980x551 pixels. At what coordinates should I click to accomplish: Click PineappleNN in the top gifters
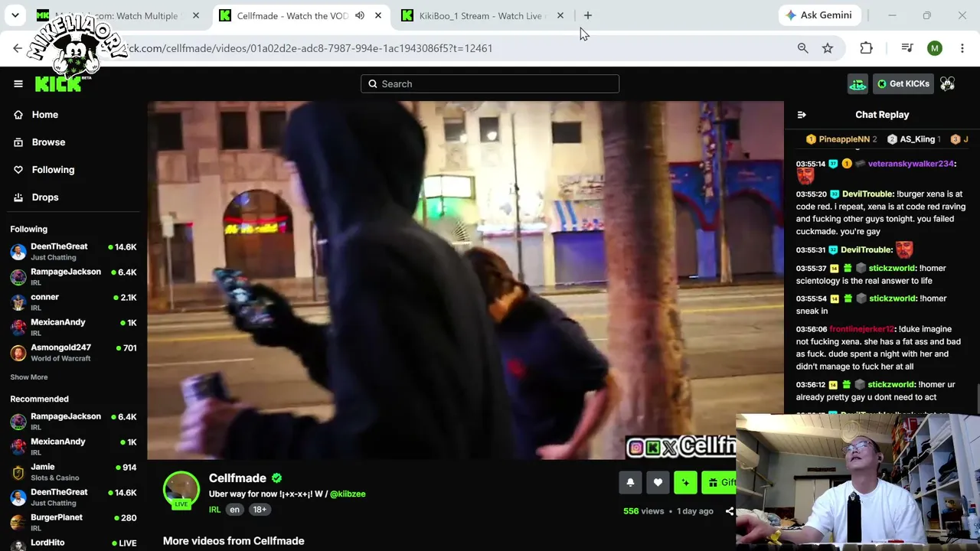[841, 139]
